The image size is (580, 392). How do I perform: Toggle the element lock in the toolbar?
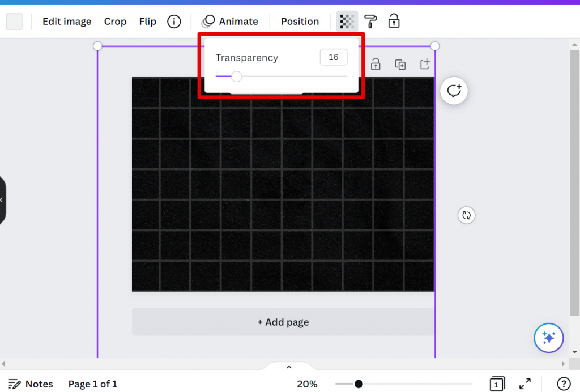click(394, 21)
